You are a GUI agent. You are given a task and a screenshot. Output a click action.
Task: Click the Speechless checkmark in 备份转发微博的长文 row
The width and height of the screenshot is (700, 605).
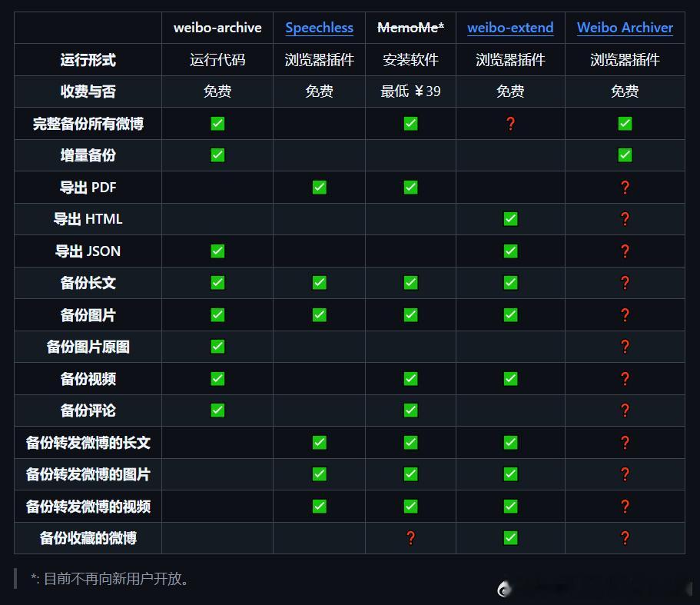click(x=319, y=443)
